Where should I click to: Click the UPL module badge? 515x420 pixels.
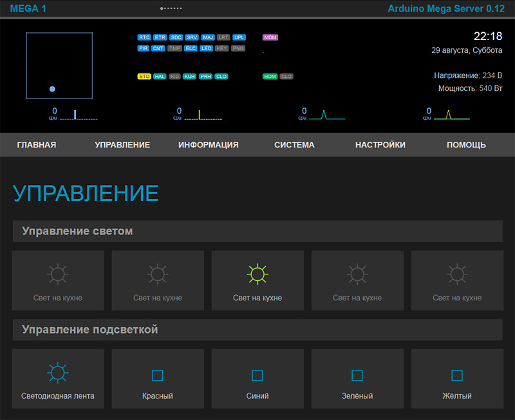coord(239,37)
